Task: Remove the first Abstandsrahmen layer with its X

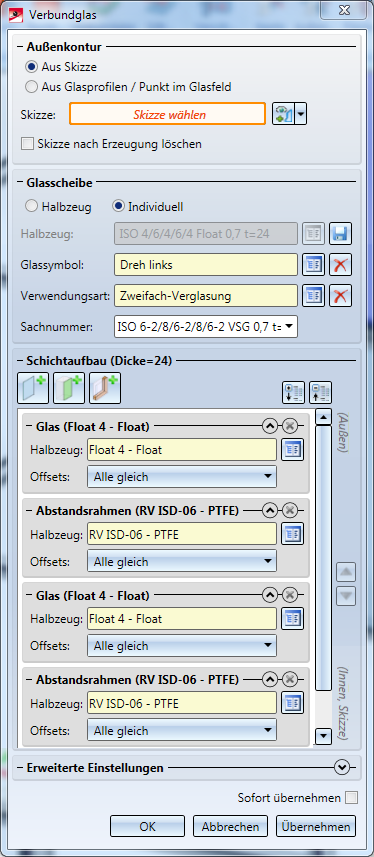Action: point(290,511)
